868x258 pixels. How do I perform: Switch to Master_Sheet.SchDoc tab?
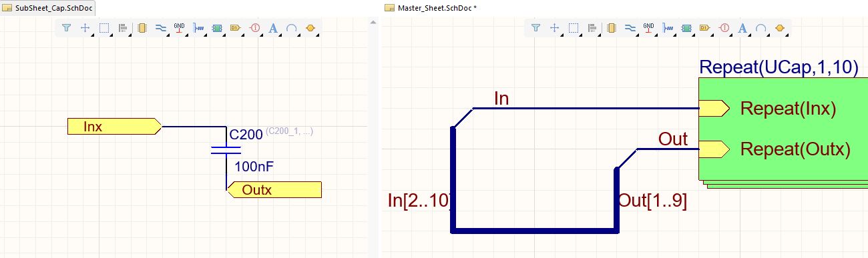431,7
